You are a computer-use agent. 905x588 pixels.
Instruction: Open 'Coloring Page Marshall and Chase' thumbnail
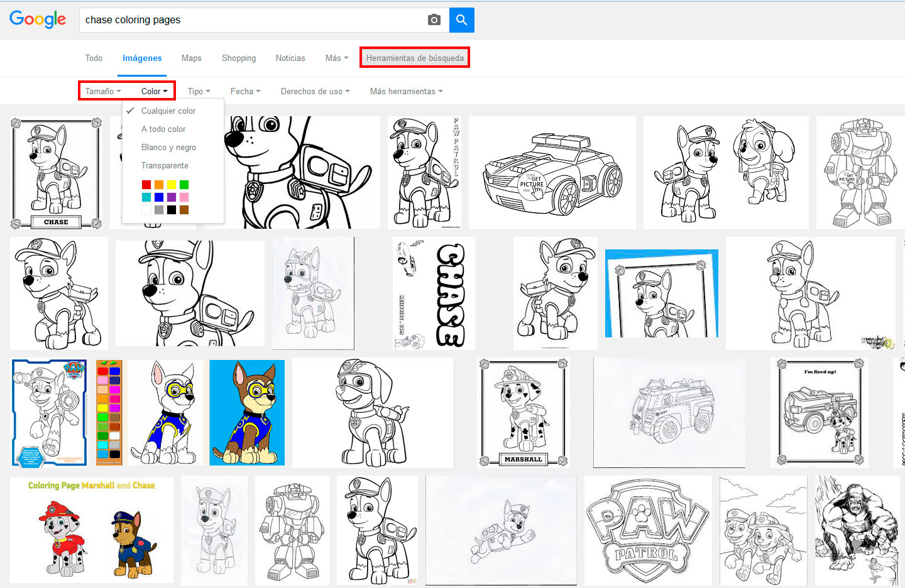[92, 530]
